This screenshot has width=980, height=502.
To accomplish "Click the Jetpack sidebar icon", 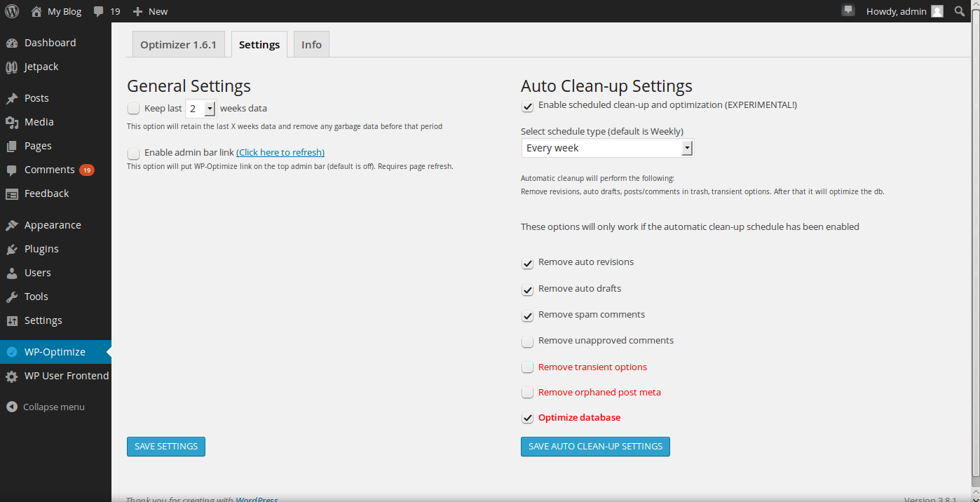I will [12, 67].
